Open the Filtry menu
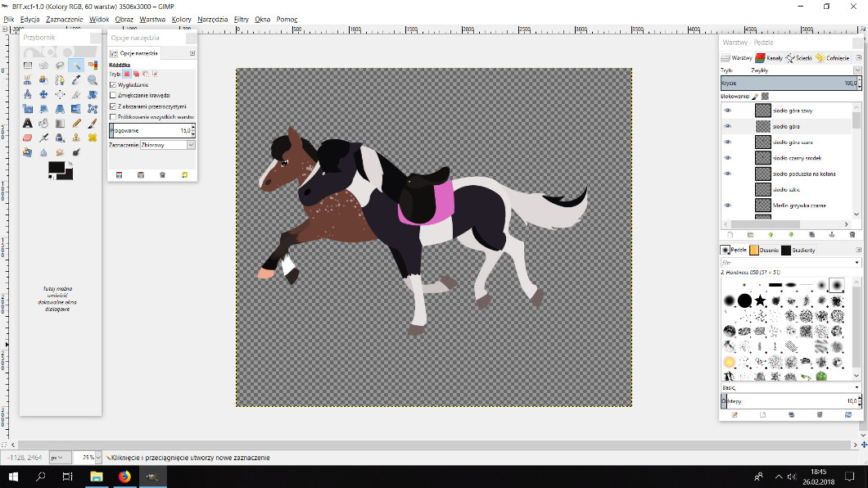 (x=241, y=19)
